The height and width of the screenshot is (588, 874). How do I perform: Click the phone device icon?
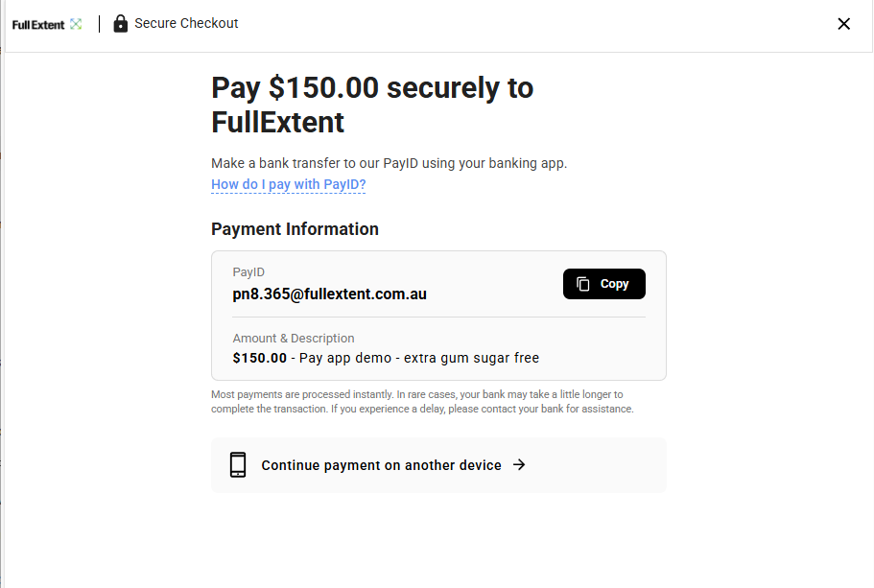238,465
